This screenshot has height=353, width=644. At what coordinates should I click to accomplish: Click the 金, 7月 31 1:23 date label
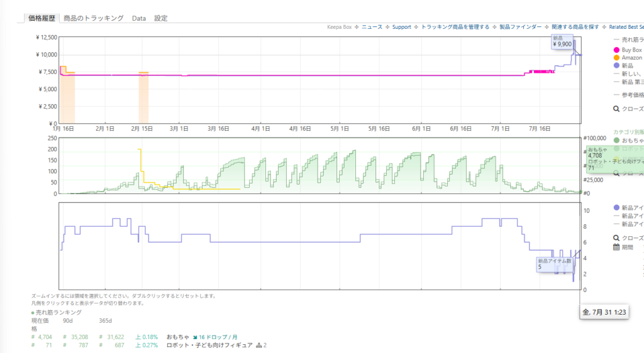pos(604,312)
